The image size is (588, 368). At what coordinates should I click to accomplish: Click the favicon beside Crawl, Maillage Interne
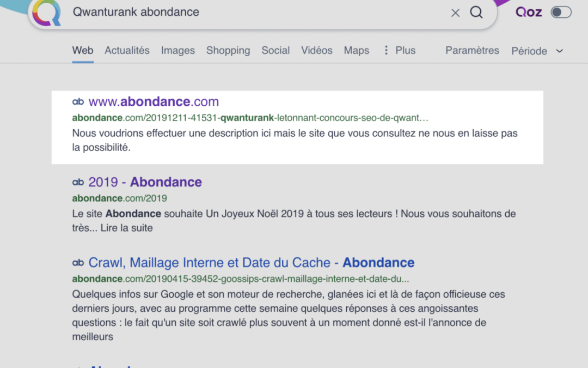(x=78, y=262)
